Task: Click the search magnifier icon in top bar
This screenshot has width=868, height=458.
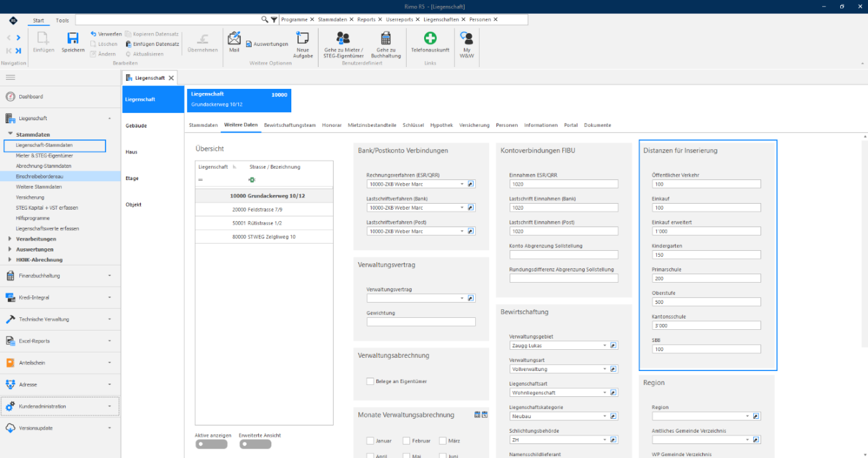Action: point(265,20)
